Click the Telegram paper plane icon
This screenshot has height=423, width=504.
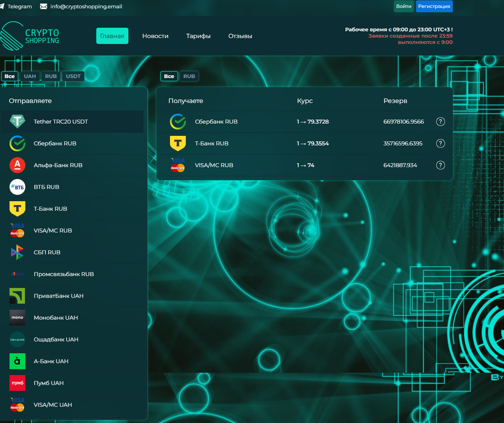click(x=2, y=6)
